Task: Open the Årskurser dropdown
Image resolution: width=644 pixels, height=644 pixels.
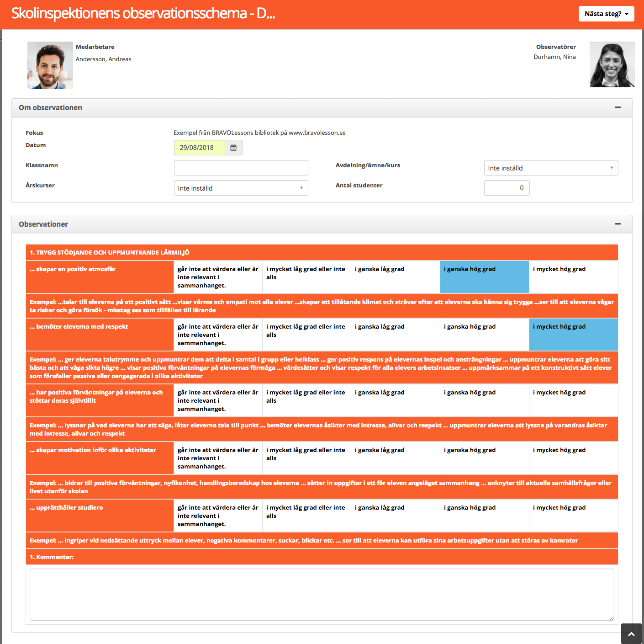Action: click(241, 188)
